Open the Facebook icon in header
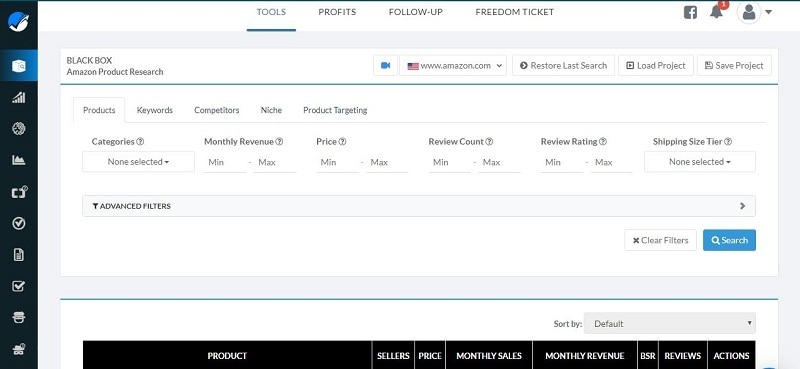Screen dimensions: 800x369 tap(690, 12)
